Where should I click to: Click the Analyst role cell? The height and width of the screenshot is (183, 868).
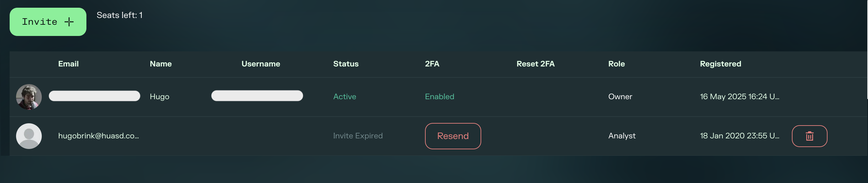pos(622,136)
